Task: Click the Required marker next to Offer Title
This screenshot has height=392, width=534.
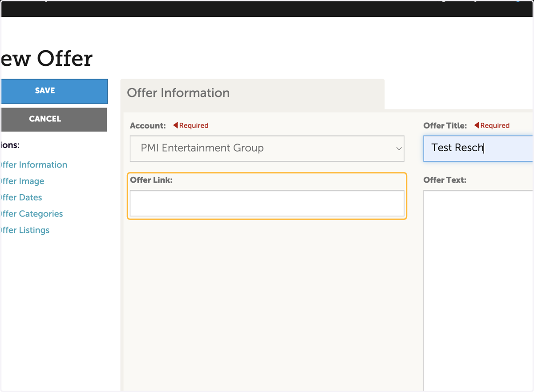Action: click(492, 126)
